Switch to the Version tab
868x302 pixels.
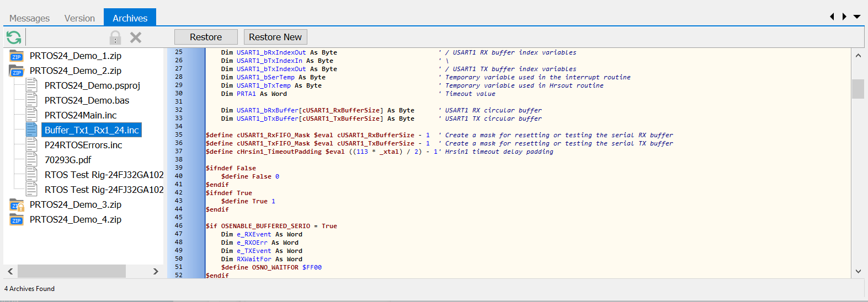[x=79, y=18]
